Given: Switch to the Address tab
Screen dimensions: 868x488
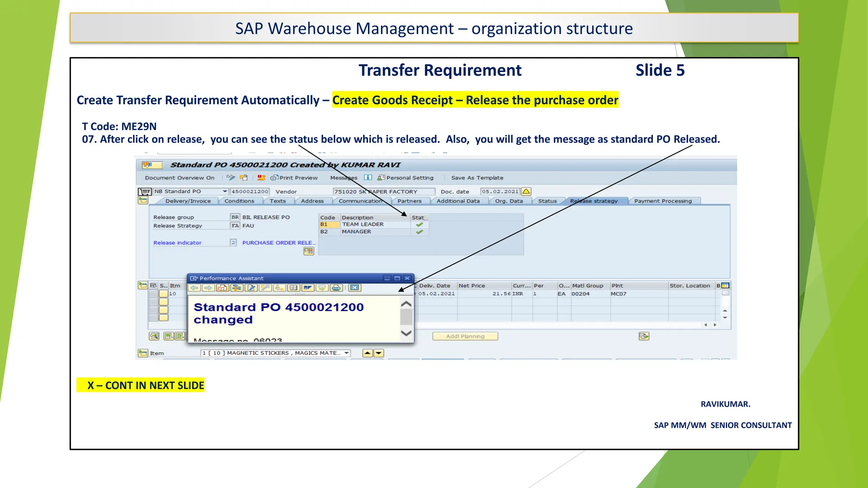Looking at the screenshot, I should [x=312, y=201].
